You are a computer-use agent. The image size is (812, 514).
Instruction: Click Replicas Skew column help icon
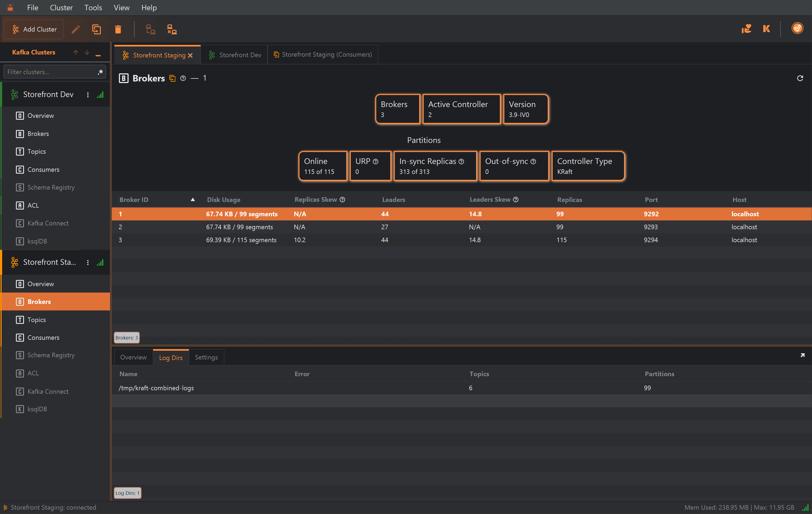(342, 200)
